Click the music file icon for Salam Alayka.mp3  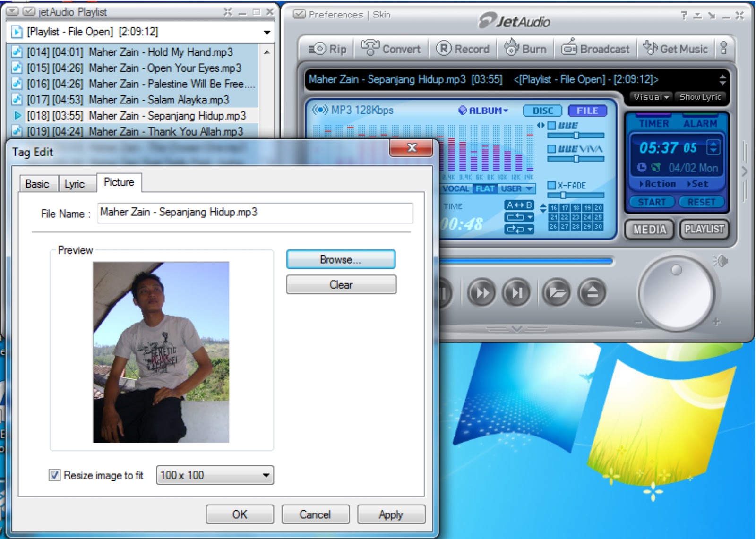coord(17,99)
